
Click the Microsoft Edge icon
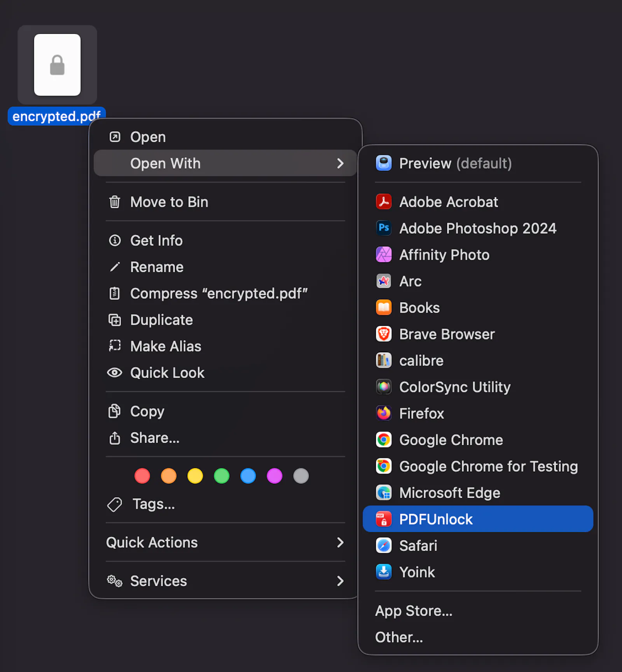(x=384, y=492)
